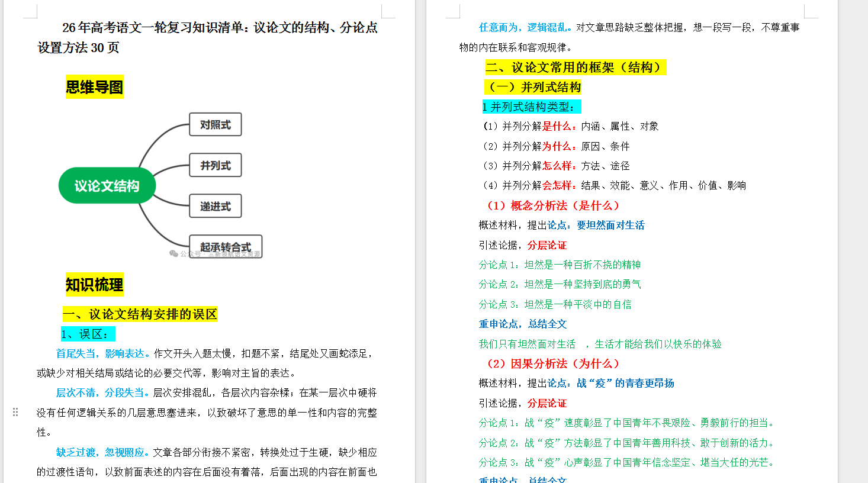This screenshot has width=868, height=483.
Task: Click heading 一、议论文结构安排的误区
Action: [x=140, y=314]
